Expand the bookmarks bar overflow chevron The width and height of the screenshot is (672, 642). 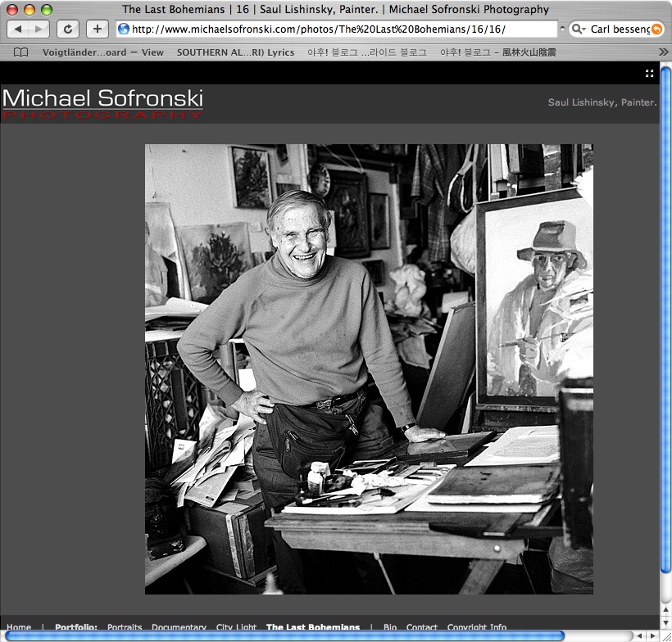[663, 52]
